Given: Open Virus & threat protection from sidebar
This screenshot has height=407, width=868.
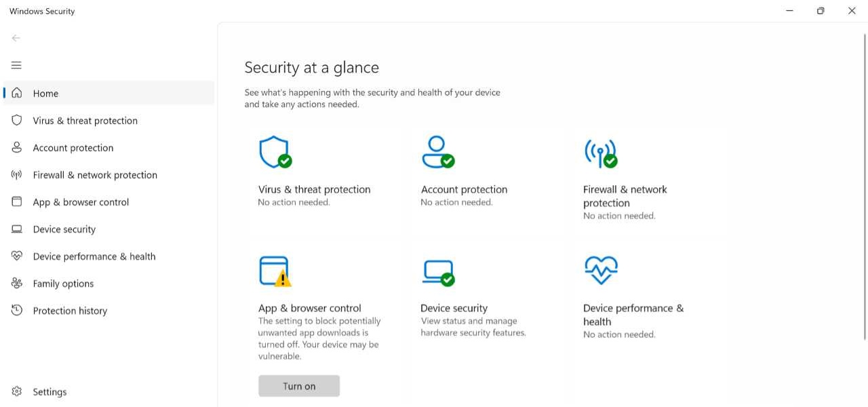Looking at the screenshot, I should tap(85, 121).
